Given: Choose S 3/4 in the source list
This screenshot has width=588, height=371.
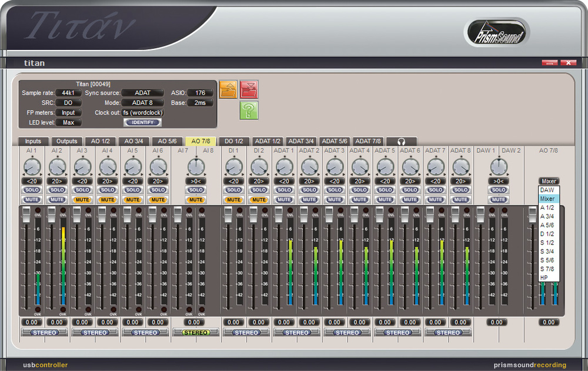Looking at the screenshot, I should click(549, 251).
